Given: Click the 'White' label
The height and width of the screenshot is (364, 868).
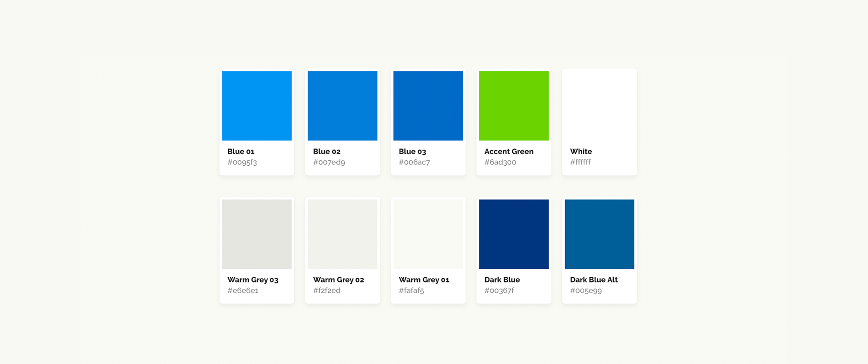Looking at the screenshot, I should point(581,151).
